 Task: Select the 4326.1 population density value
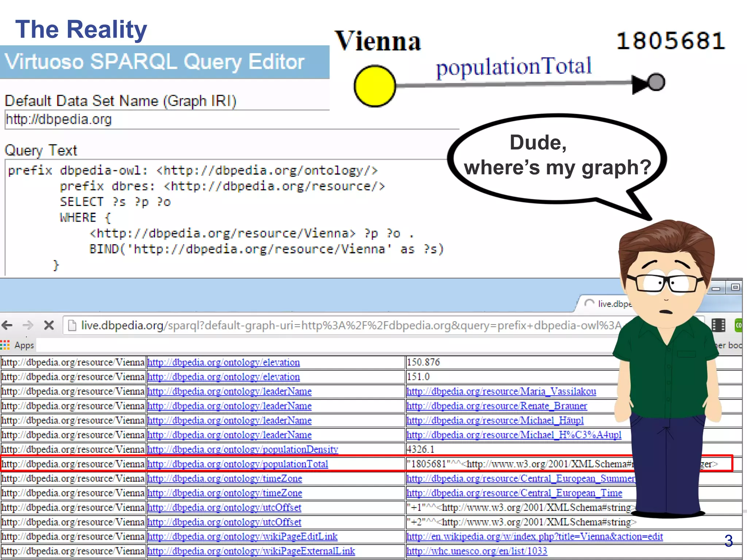[421, 450]
